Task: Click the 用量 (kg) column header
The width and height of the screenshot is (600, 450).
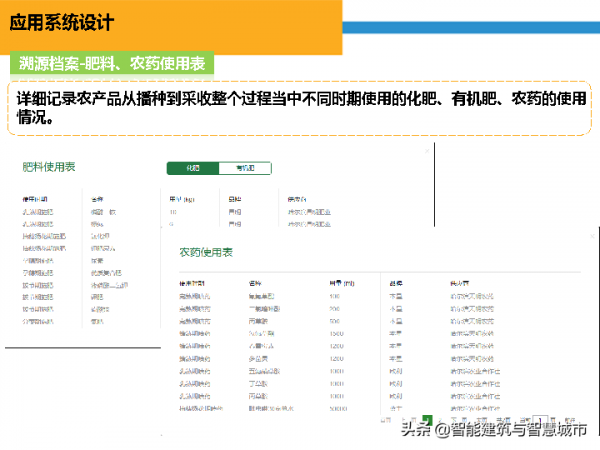Action: pos(182,199)
